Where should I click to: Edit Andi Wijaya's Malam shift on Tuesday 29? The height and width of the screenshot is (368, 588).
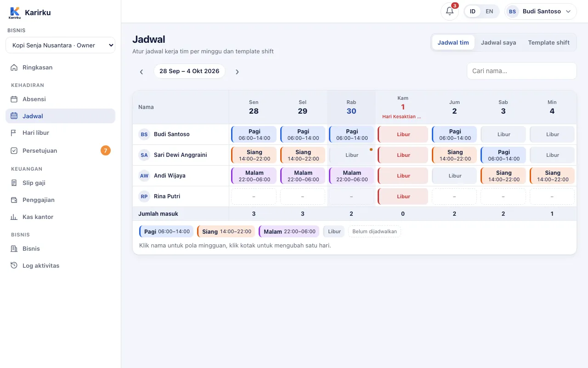(x=303, y=176)
